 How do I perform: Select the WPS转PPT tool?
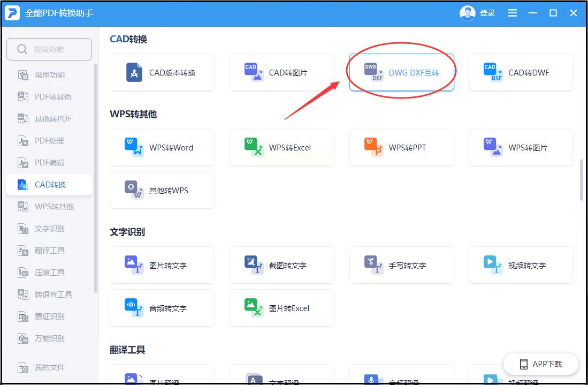(x=374, y=147)
